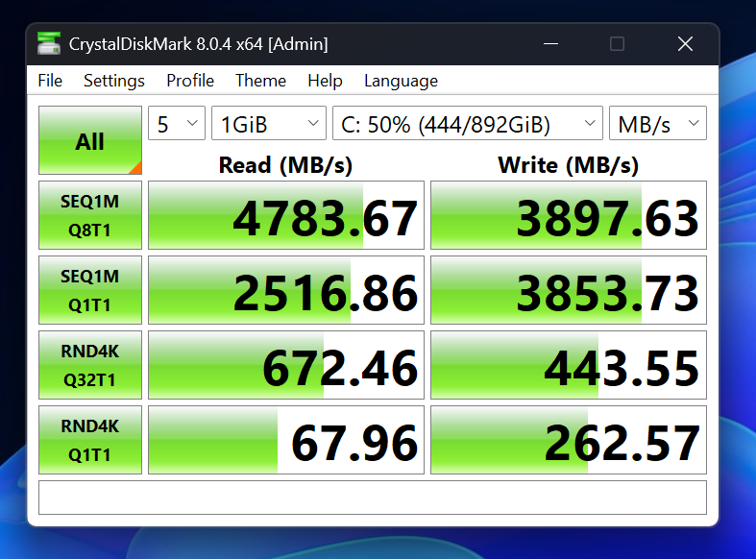Click SEQ1M Q8T1 read result 4783.67
Screen dimensions: 756x559
[x=286, y=215]
